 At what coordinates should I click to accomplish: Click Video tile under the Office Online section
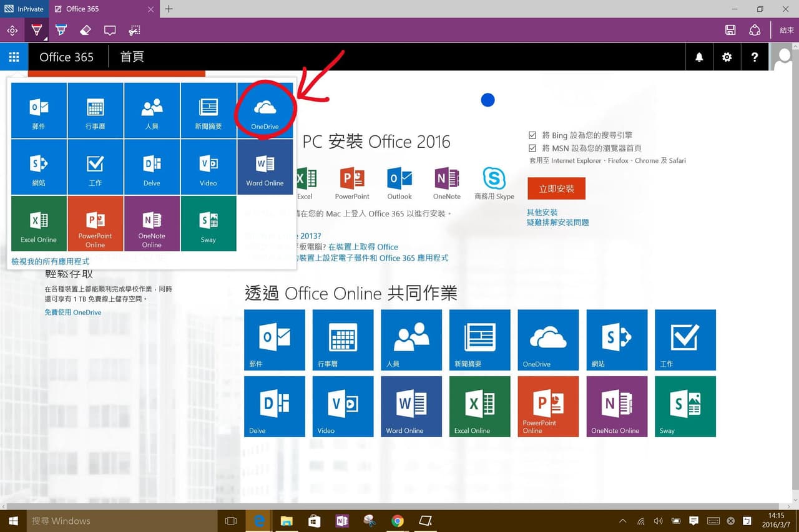(x=343, y=407)
